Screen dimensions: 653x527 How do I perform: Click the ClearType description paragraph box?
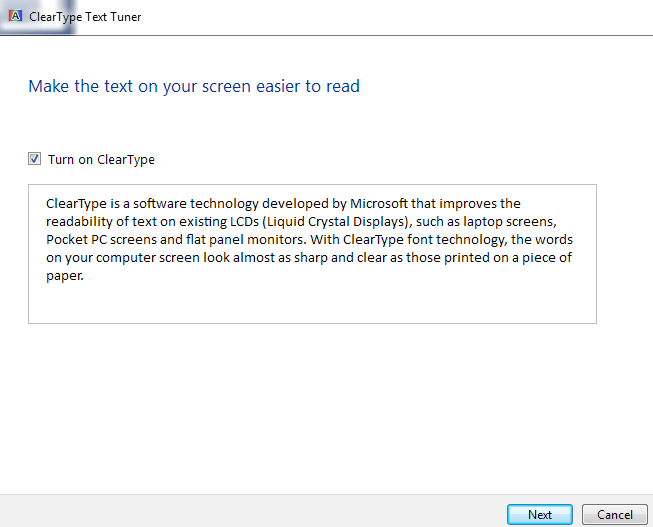(x=312, y=254)
